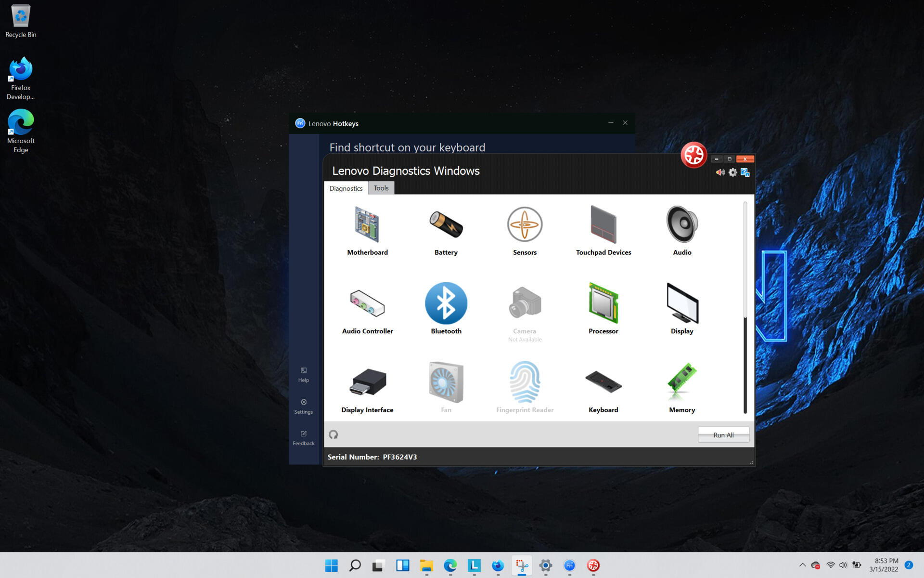Select Firefox Developer Edition desktop shortcut
Screen dimensions: 924x578
[21, 79]
